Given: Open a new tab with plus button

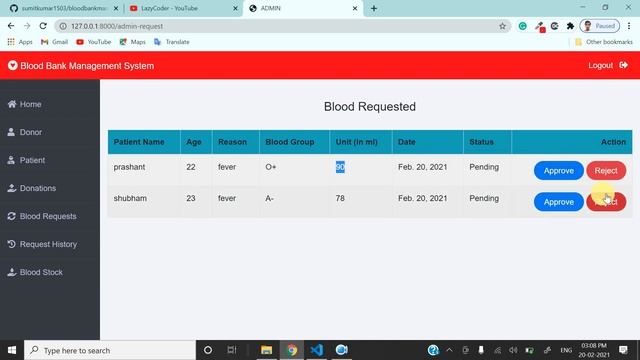Looking at the screenshot, I should 374,8.
